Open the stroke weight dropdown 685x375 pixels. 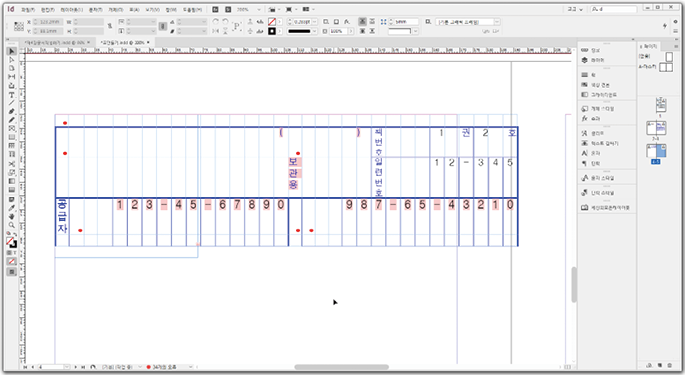[x=314, y=21]
